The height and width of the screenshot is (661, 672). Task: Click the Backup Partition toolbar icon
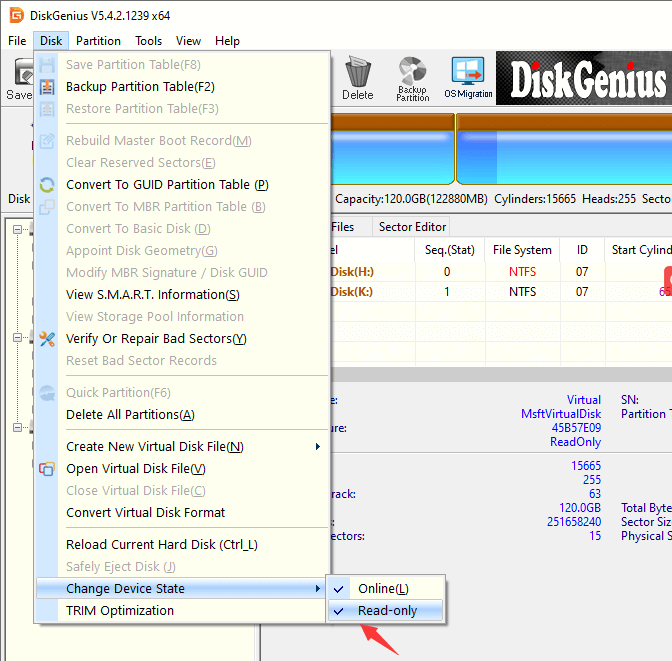(x=412, y=78)
